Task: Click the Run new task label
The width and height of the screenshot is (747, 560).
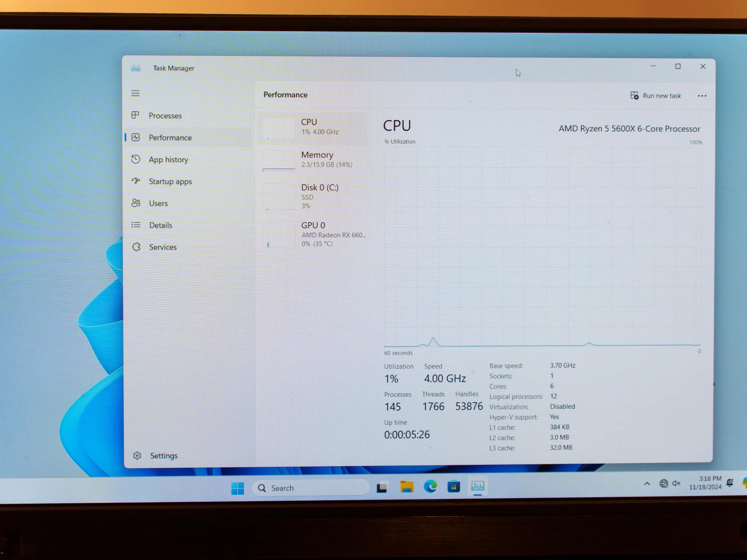Action: (662, 96)
